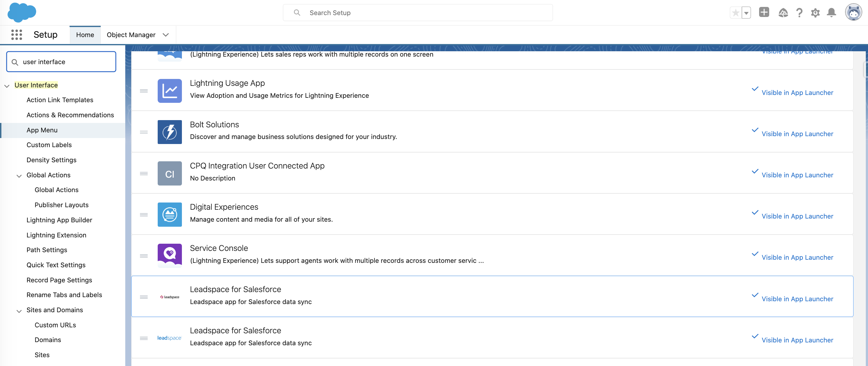Grab the CPQ Integration drag handle
Image resolution: width=868 pixels, height=366 pixels.
click(x=144, y=173)
